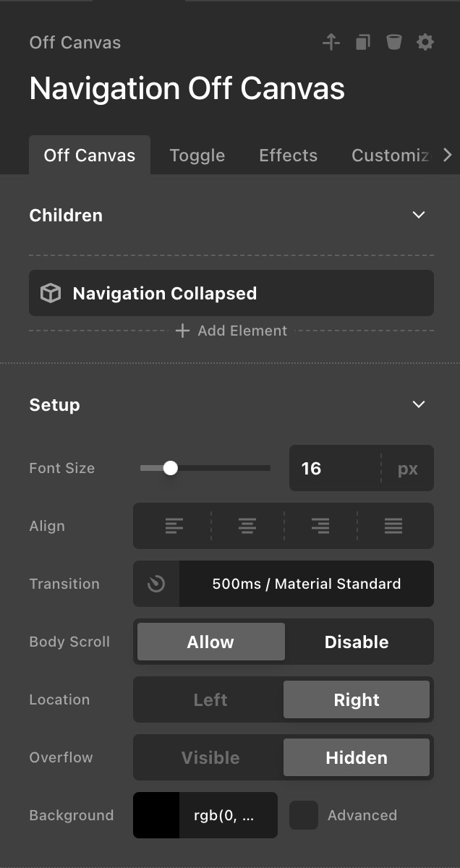Open the 500ms / Material Standard transition setting
Screen dimensions: 460x868
click(x=306, y=584)
